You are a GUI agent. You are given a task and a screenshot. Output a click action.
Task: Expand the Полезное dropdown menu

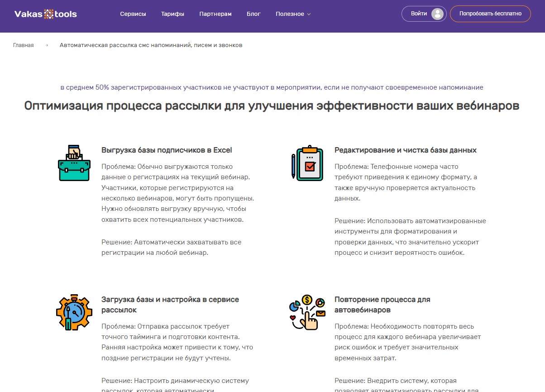290,14
